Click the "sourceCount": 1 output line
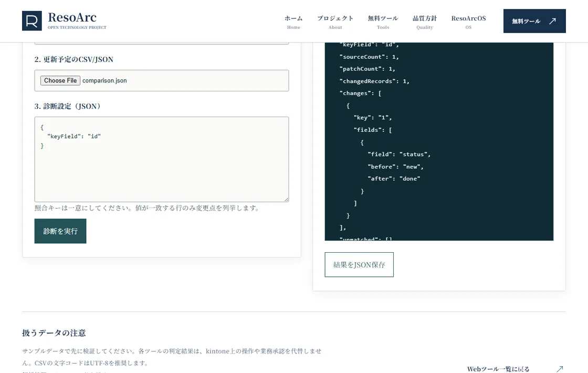The image size is (588, 373). pyautogui.click(x=369, y=57)
